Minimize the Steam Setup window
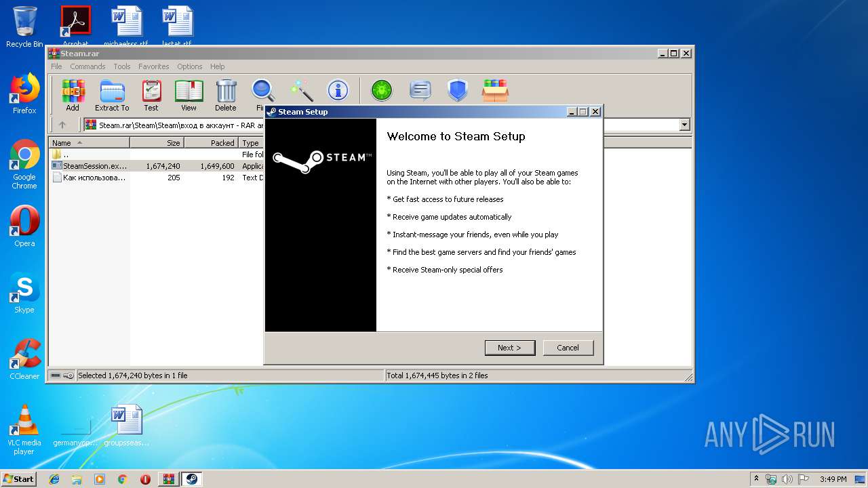Viewport: 868px width, 488px height. click(572, 112)
